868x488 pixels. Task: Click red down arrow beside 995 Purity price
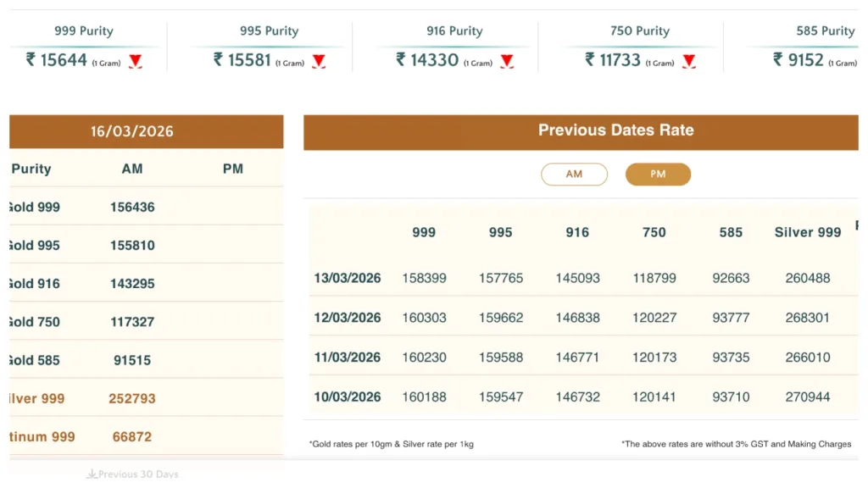(x=319, y=61)
